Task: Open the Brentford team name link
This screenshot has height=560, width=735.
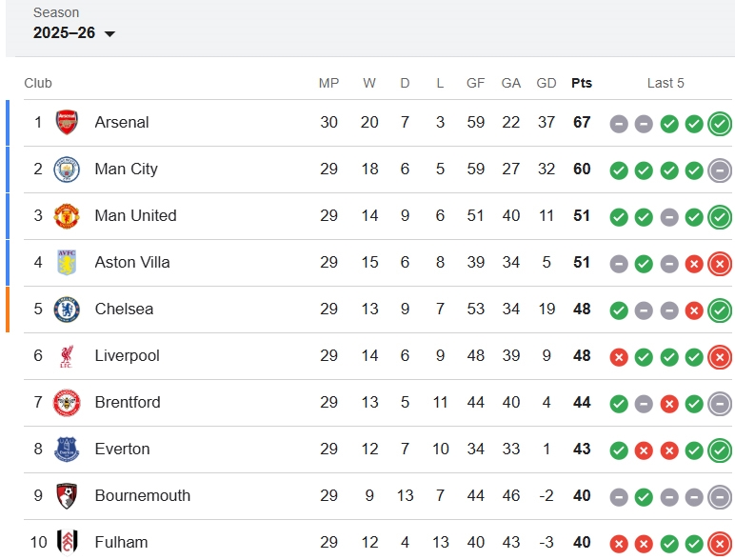Action: 128,402
